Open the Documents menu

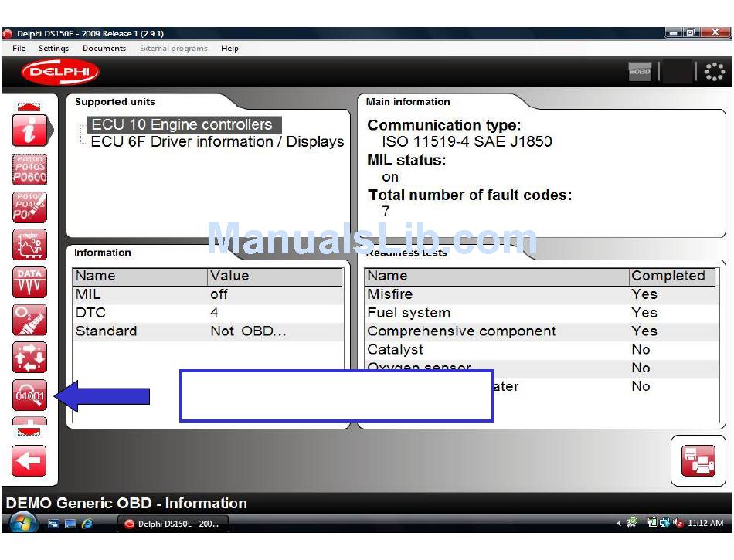click(x=104, y=48)
